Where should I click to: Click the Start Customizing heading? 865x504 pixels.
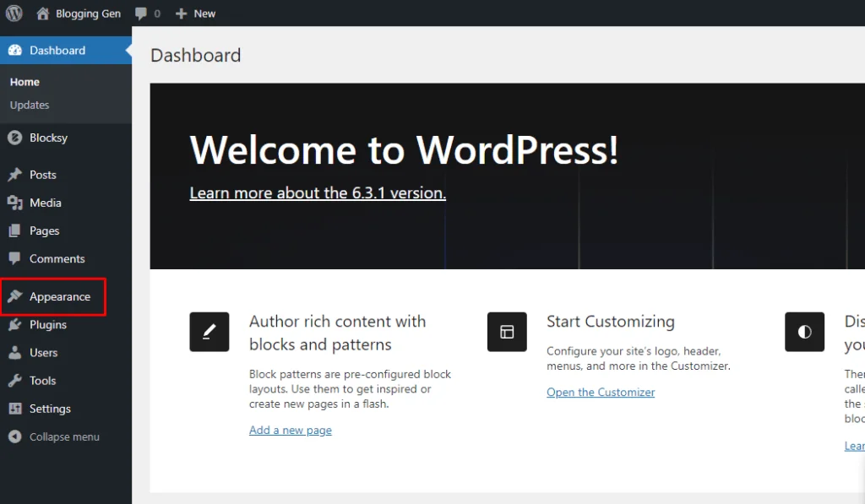[x=611, y=322]
